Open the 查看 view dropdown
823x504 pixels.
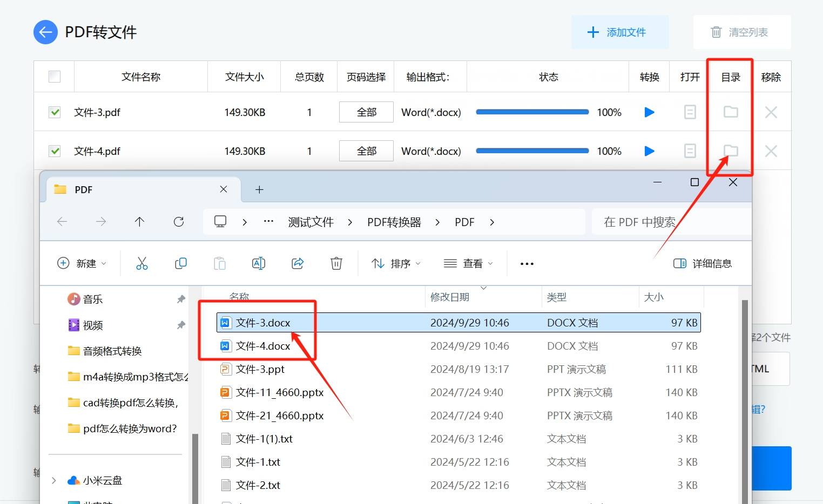click(x=468, y=263)
